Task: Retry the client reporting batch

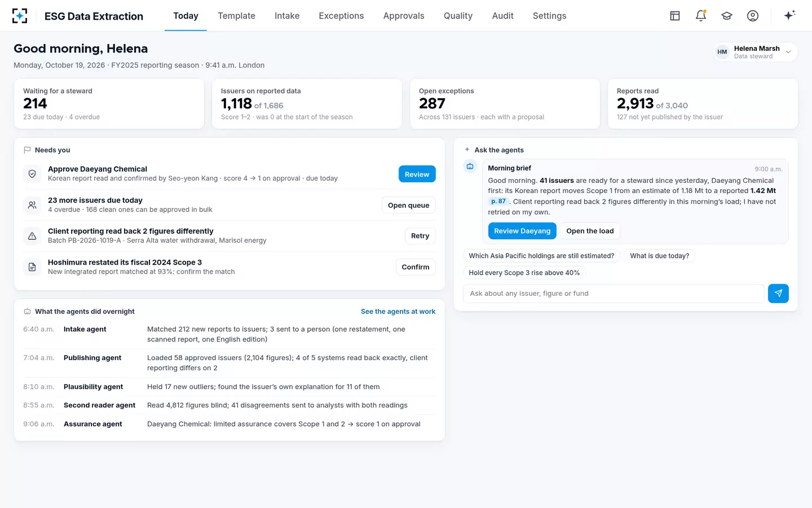Action: 420,236
